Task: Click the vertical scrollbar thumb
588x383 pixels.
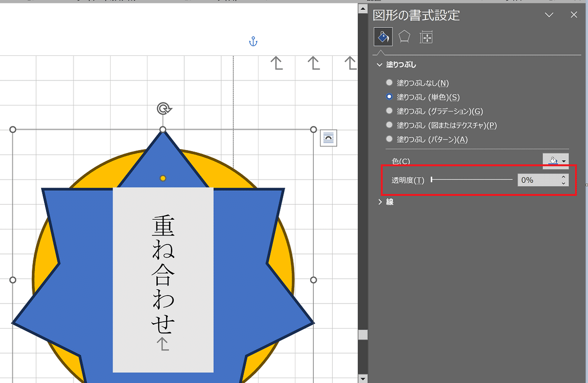Action: pyautogui.click(x=363, y=335)
